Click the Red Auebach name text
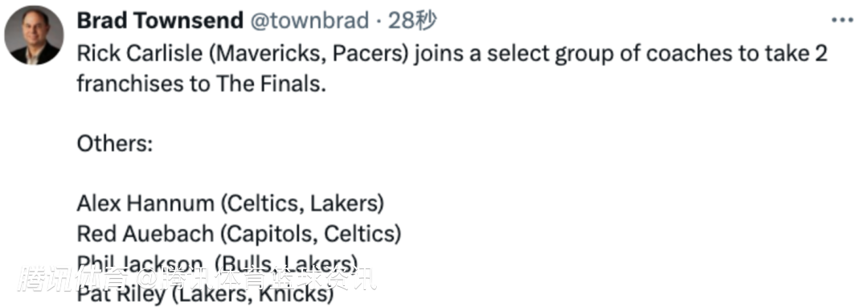Image resolution: width=868 pixels, height=307 pixels. pyautogui.click(x=145, y=234)
